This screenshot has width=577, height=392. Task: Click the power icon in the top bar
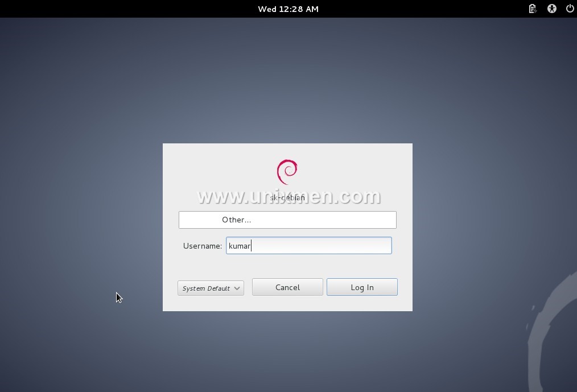pyautogui.click(x=570, y=9)
